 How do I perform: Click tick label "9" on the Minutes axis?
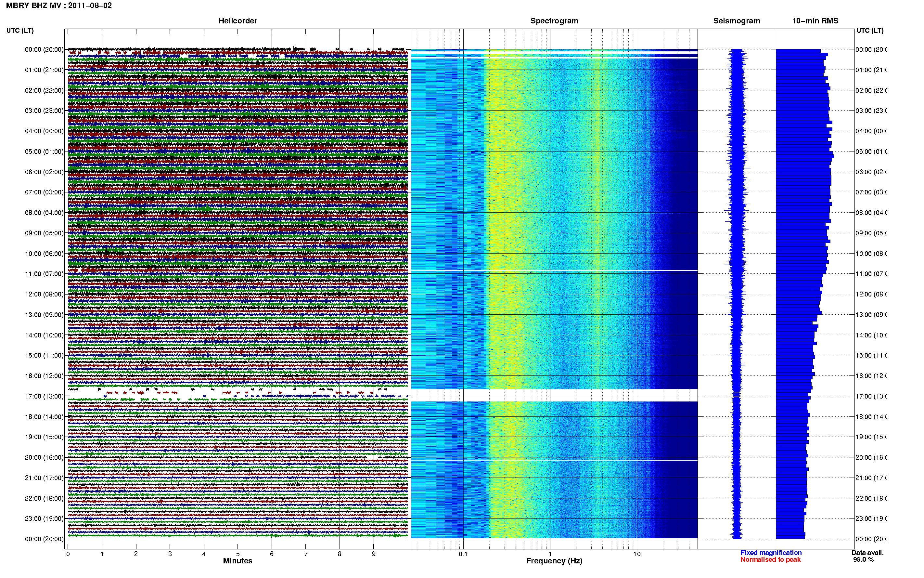(374, 554)
